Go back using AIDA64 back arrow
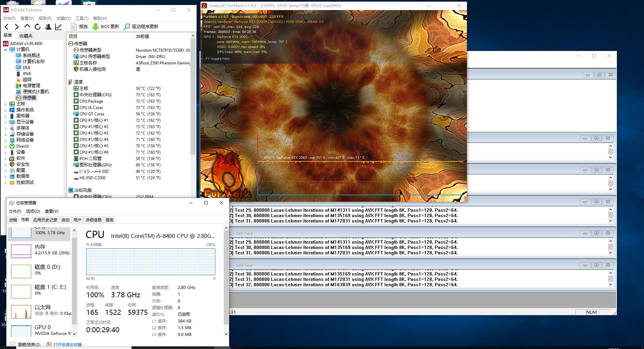The height and width of the screenshot is (349, 644). coord(7,27)
